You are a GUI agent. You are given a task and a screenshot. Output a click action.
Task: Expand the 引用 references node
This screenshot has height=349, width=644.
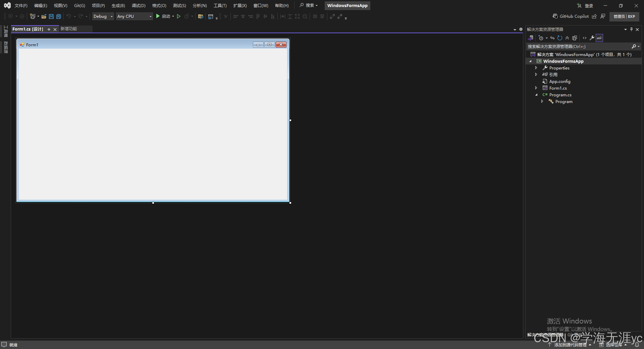pos(536,74)
